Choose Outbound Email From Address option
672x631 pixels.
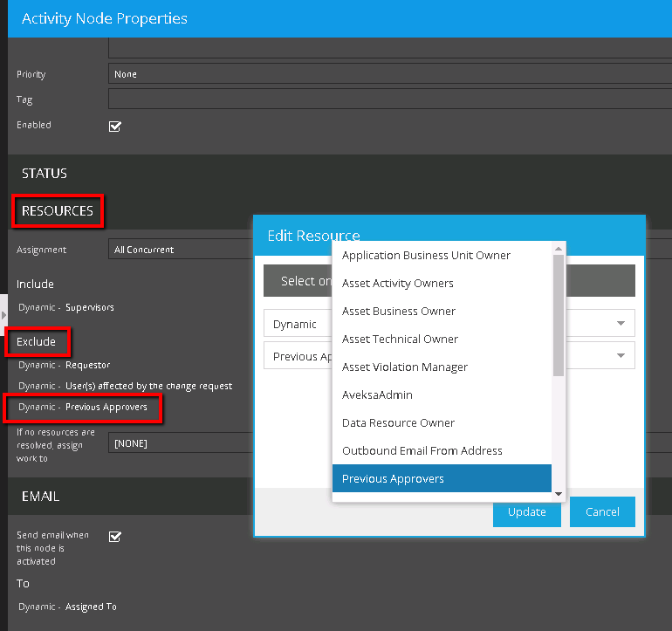422,451
